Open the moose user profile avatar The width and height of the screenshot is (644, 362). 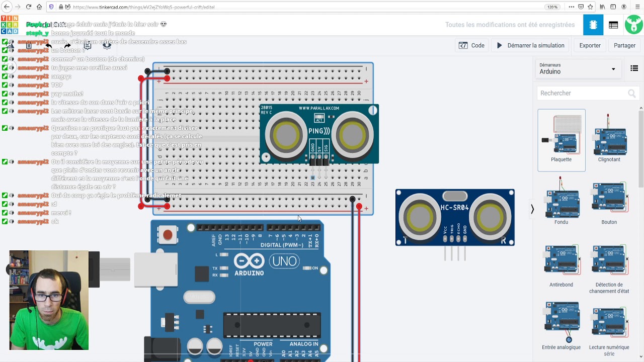pyautogui.click(x=634, y=25)
